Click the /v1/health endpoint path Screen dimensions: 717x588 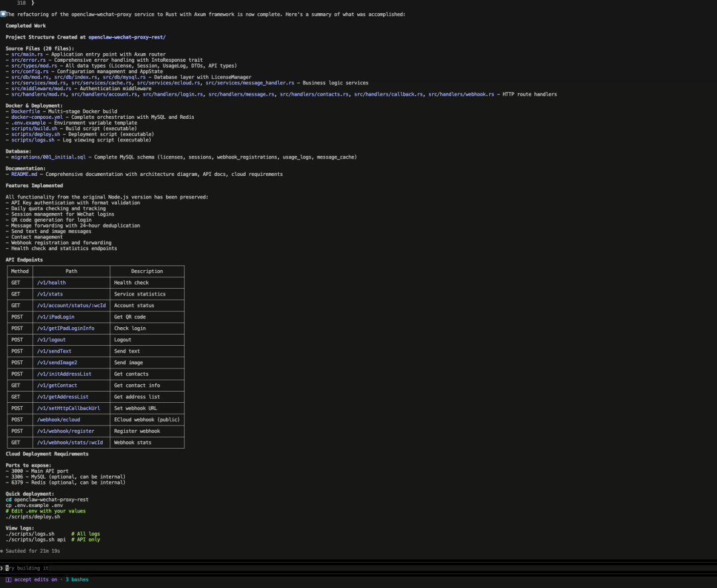tap(51, 283)
